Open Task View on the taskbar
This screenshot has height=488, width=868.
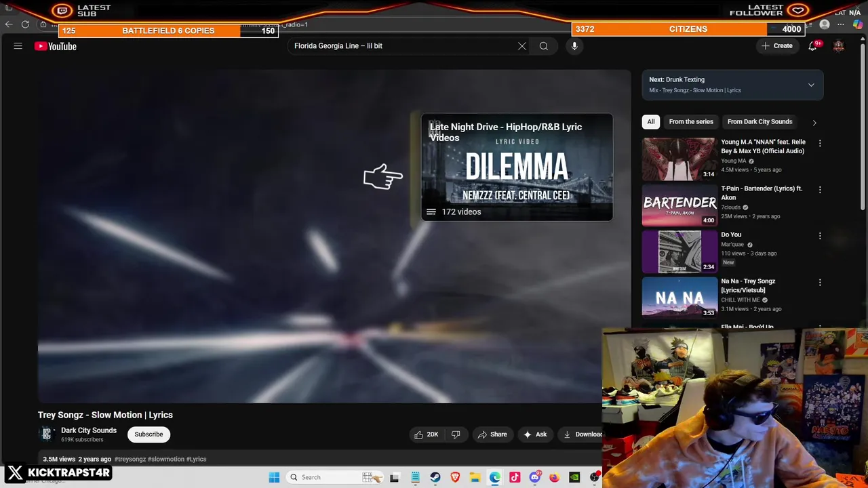point(395,477)
